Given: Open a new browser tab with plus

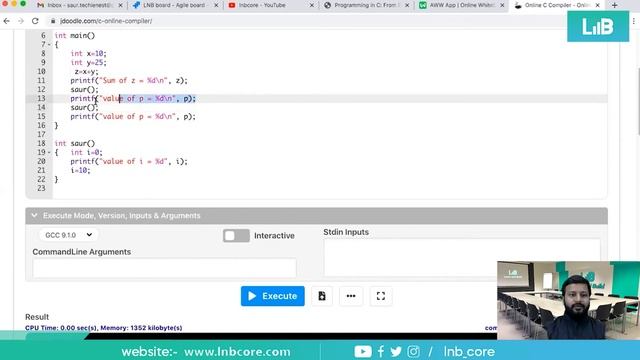Looking at the screenshot, I should tap(615, 5).
